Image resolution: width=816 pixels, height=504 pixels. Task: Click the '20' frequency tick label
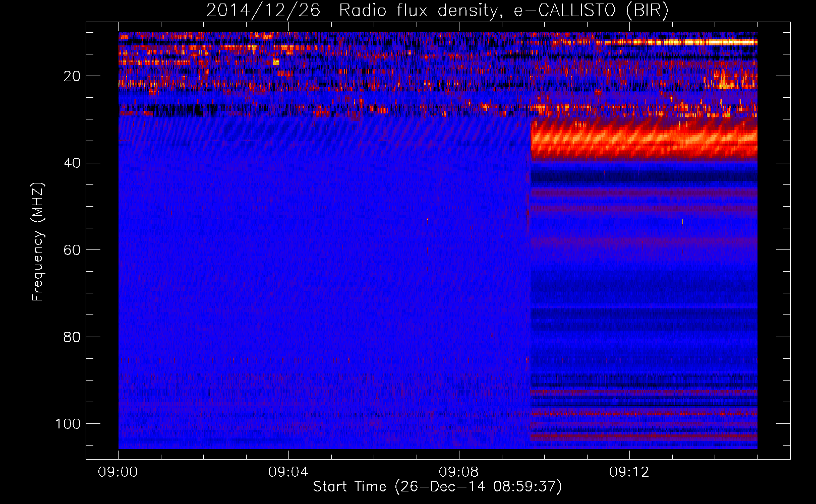73,76
